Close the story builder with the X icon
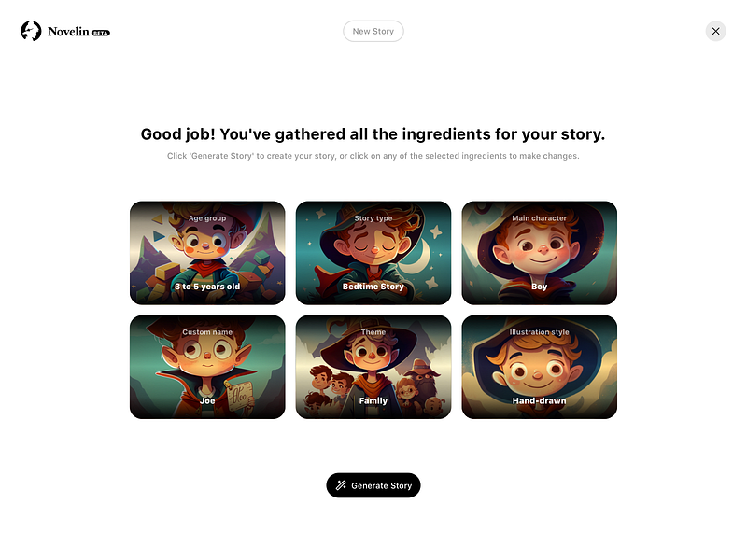 (715, 32)
